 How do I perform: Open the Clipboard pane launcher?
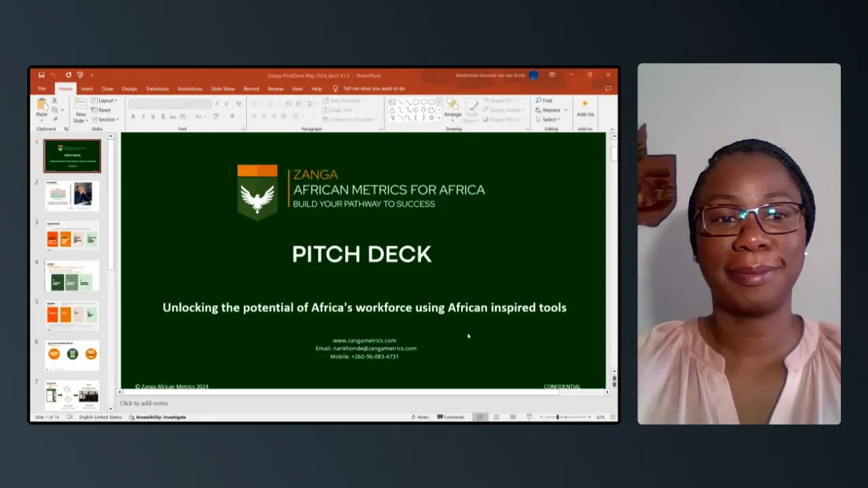point(66,129)
